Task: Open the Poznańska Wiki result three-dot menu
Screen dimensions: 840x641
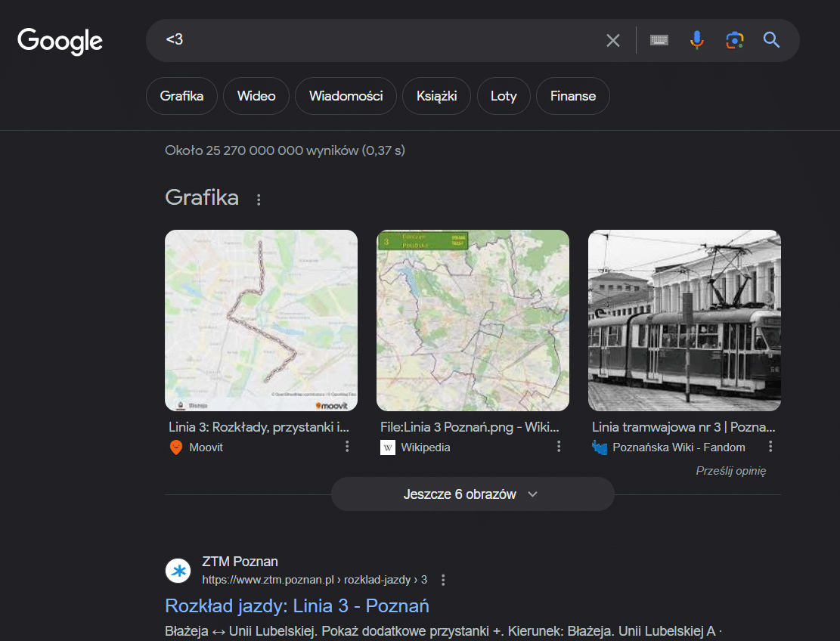Action: pyautogui.click(x=770, y=447)
